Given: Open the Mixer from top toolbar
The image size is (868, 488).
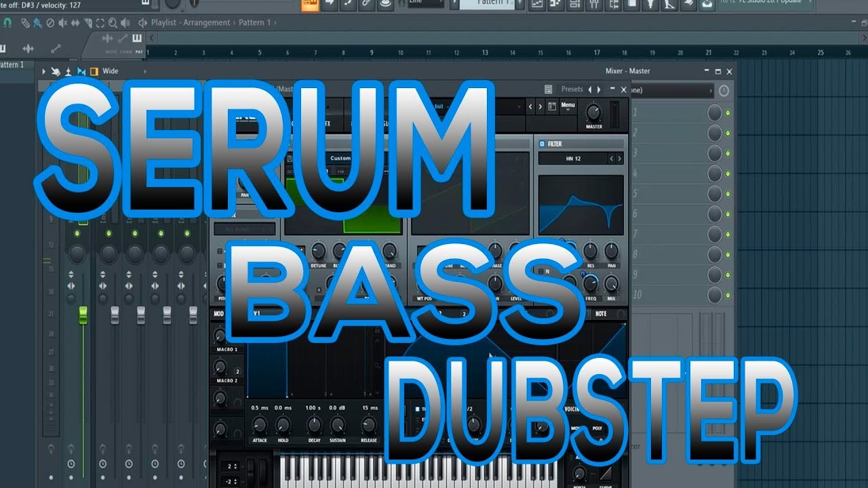Looking at the screenshot, I should [593, 3].
